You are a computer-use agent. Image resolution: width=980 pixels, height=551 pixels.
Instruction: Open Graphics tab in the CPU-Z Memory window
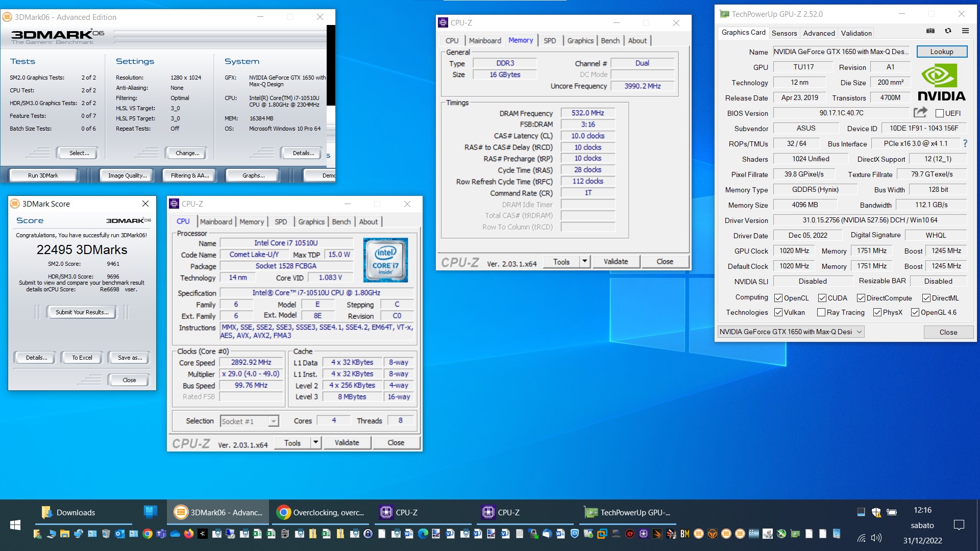coord(580,41)
